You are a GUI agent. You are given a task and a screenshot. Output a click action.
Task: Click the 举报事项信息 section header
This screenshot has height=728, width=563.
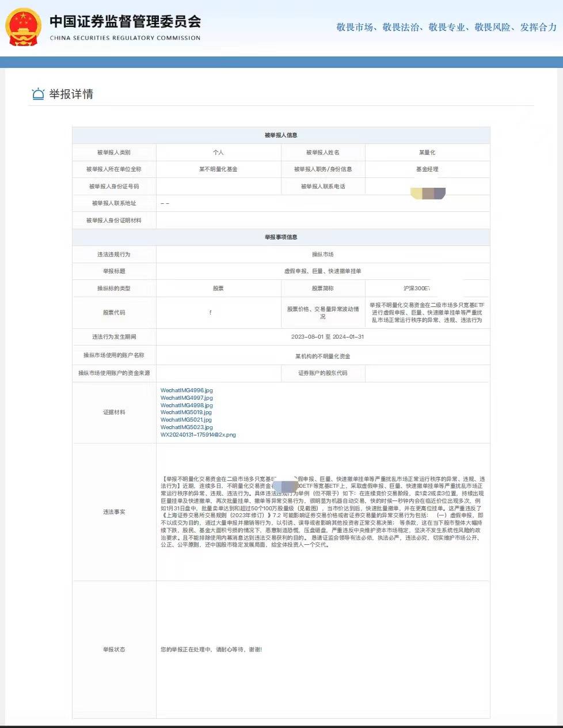(281, 237)
